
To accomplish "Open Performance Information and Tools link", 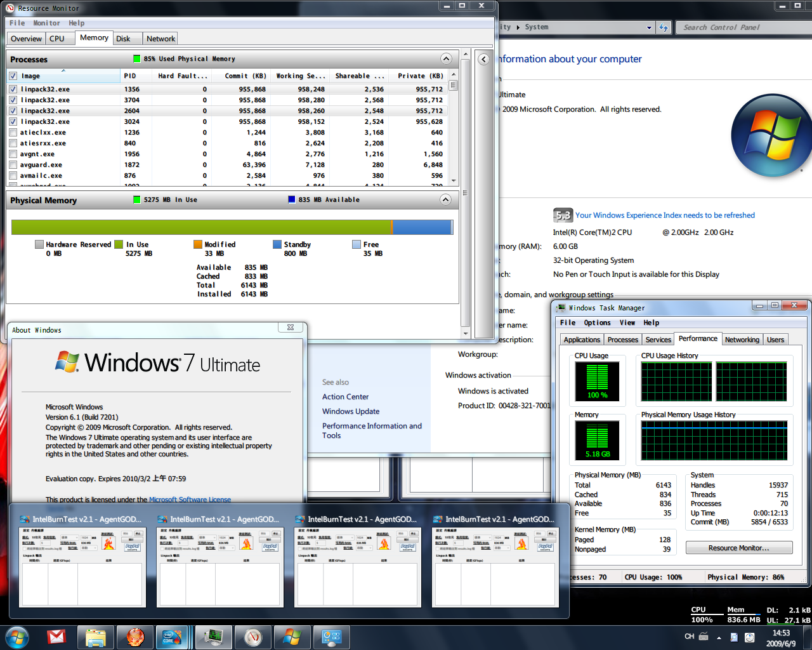I will tap(372, 430).
